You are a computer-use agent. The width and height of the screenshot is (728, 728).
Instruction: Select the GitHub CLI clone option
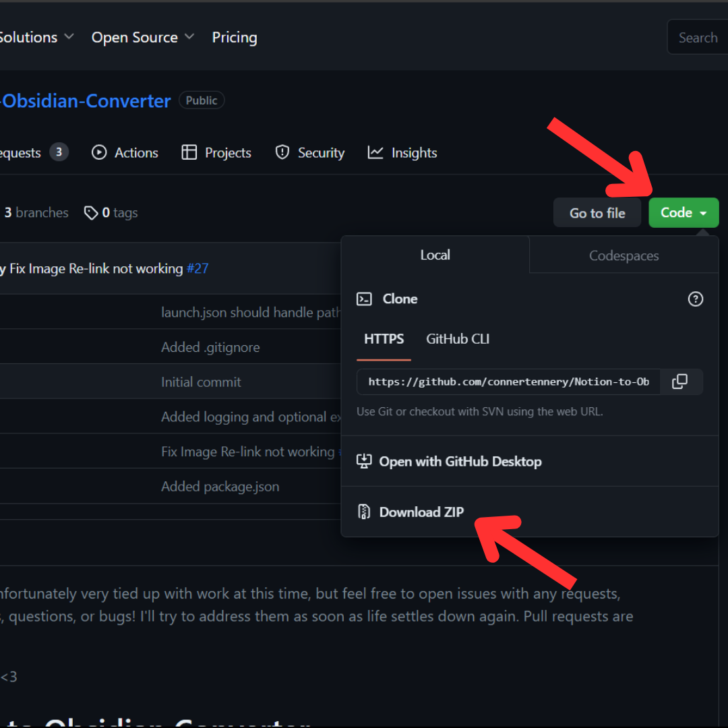458,339
